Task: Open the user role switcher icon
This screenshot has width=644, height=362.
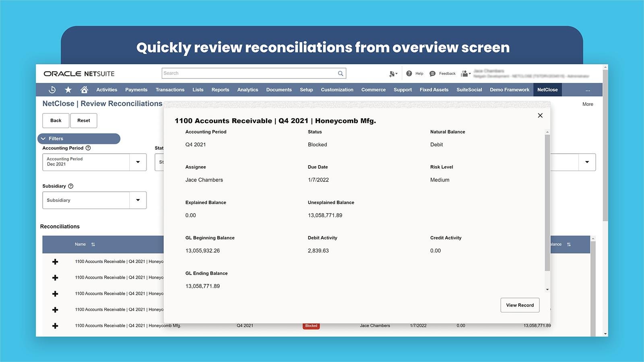Action: pos(466,74)
